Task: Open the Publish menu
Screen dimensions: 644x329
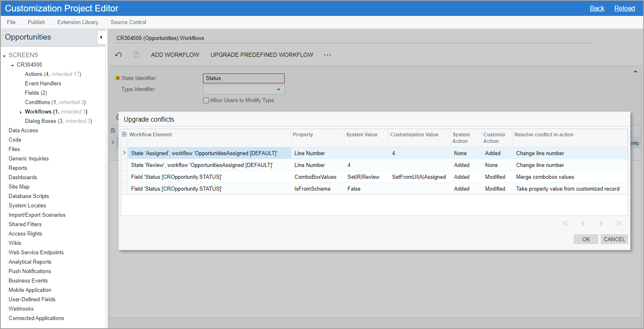Action: click(x=36, y=22)
